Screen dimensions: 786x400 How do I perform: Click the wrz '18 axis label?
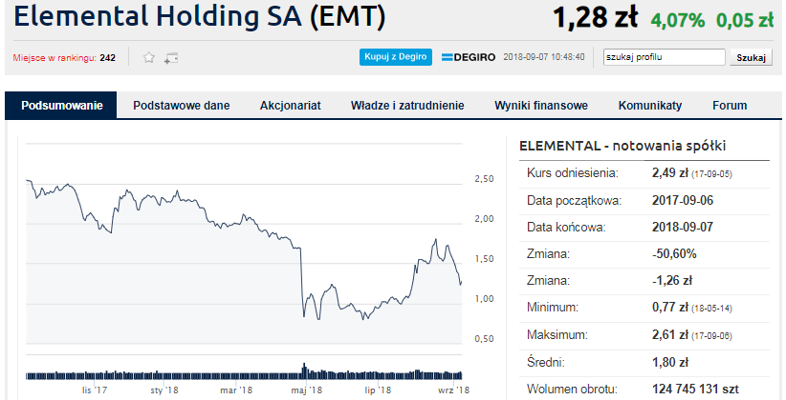453,390
